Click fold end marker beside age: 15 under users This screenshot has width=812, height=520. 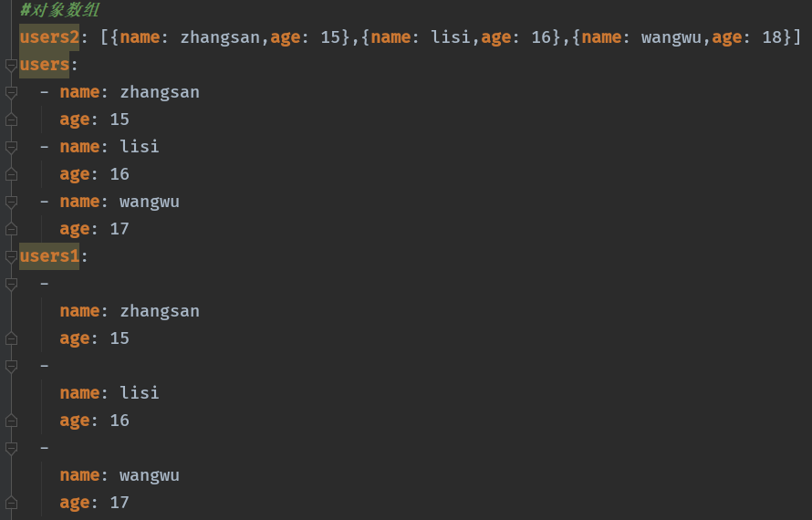[11, 120]
